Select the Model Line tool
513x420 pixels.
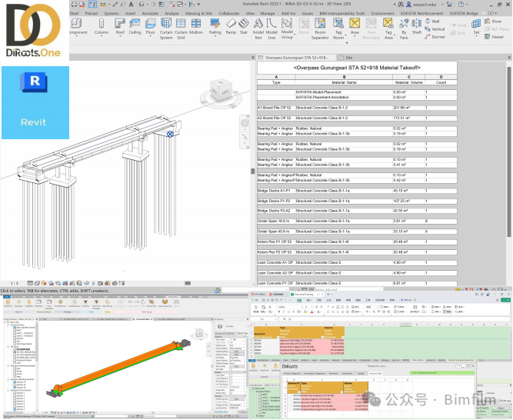pos(271,28)
